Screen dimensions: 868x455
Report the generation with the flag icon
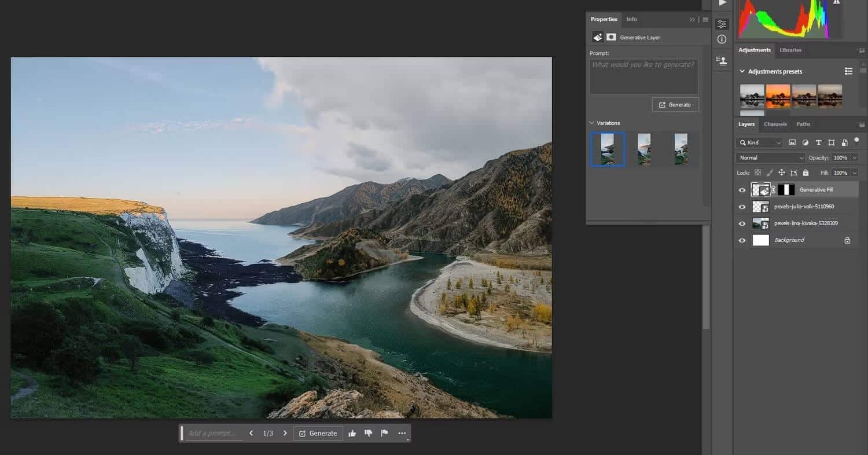(384, 433)
